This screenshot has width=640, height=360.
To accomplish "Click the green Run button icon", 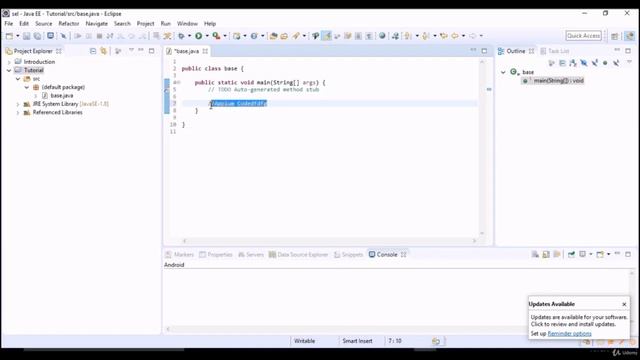I will 198,36.
